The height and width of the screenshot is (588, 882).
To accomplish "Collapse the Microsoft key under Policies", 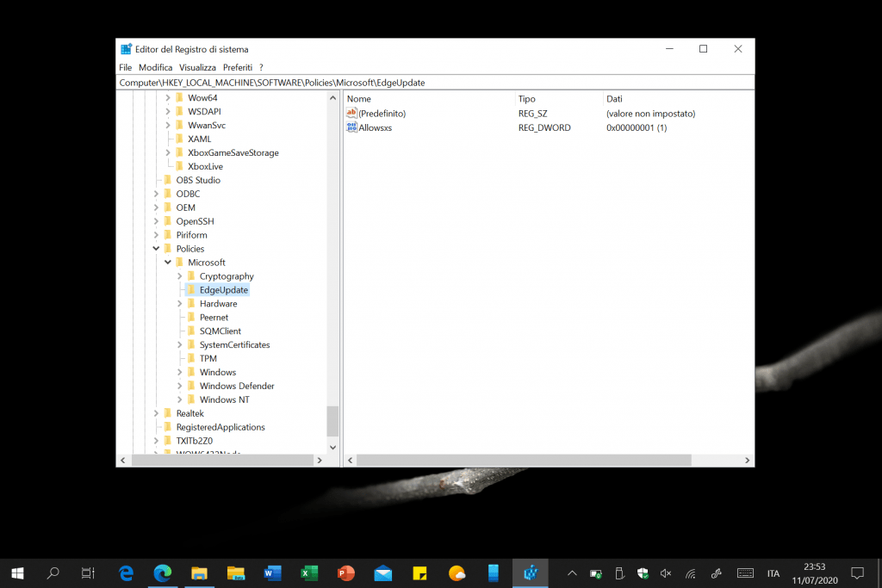I will coord(168,263).
